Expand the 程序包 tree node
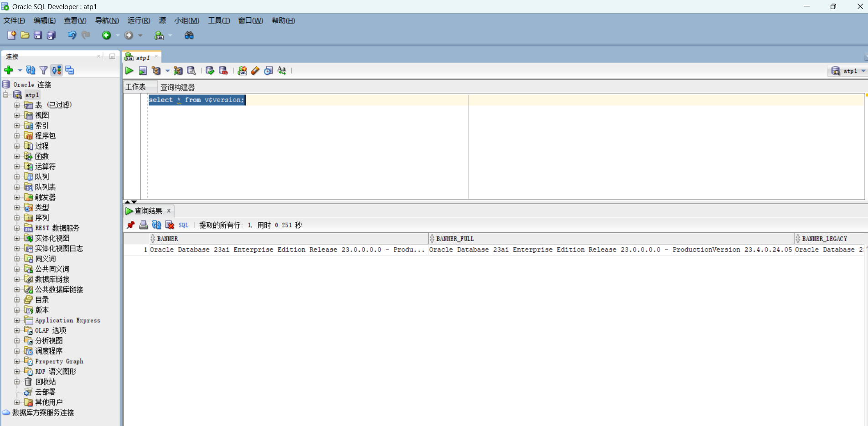Viewport: 868px width, 426px height. pos(17,136)
